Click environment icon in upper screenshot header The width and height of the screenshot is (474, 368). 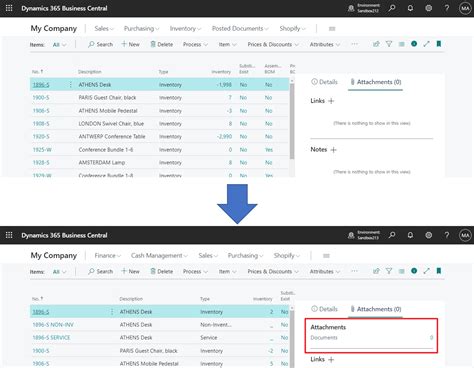click(351, 8)
